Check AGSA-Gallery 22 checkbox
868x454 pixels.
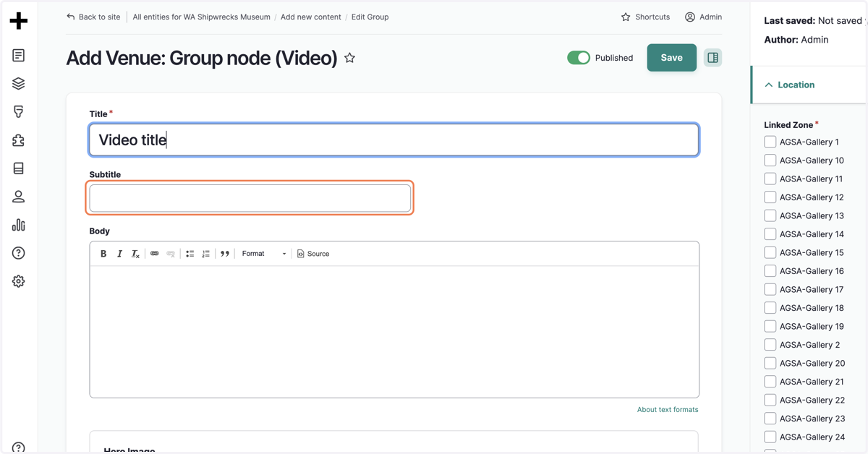[770, 400]
